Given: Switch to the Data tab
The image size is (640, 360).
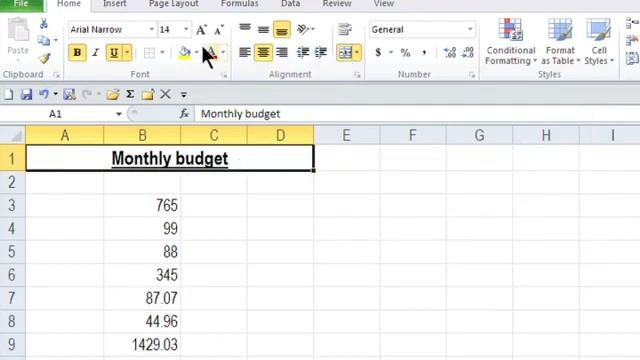Looking at the screenshot, I should 291,4.
